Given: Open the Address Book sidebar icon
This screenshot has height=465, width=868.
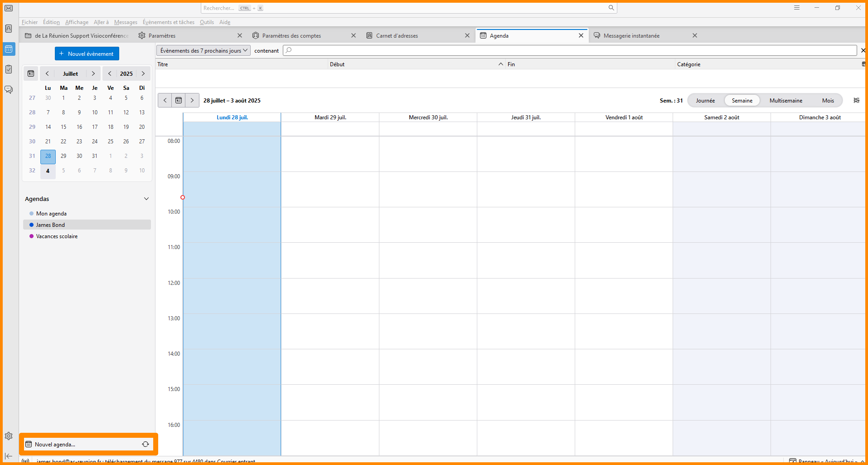Looking at the screenshot, I should (9, 29).
